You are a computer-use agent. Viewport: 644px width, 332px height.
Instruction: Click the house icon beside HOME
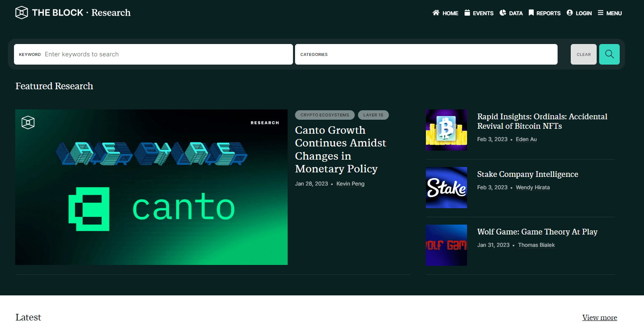[x=436, y=13]
